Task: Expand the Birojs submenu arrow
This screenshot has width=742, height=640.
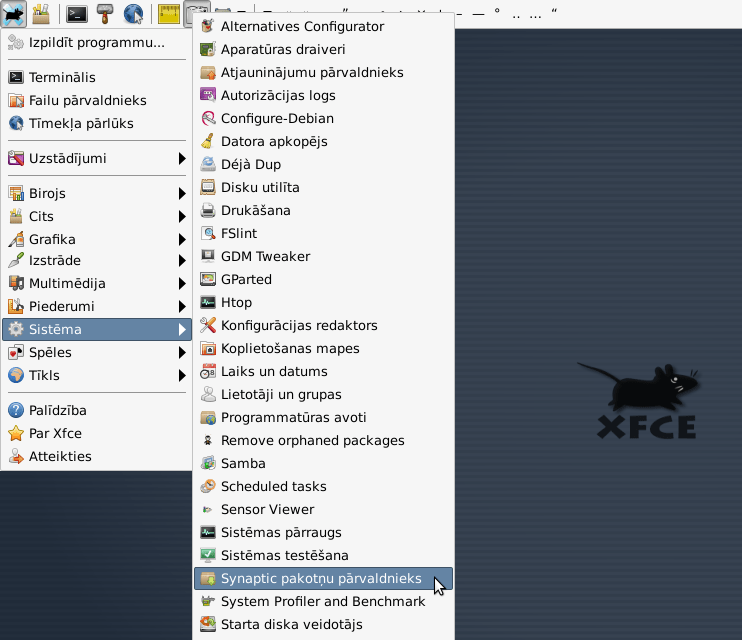Action: click(182, 193)
